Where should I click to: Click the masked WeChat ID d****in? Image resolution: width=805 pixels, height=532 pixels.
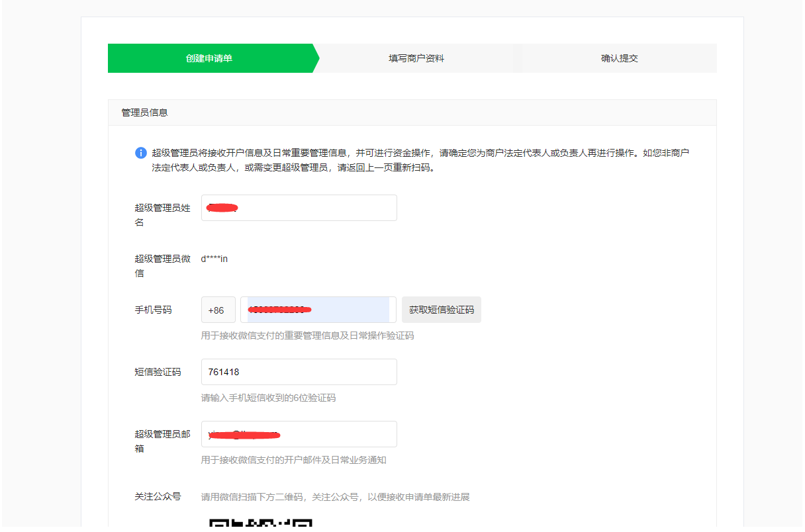214,259
